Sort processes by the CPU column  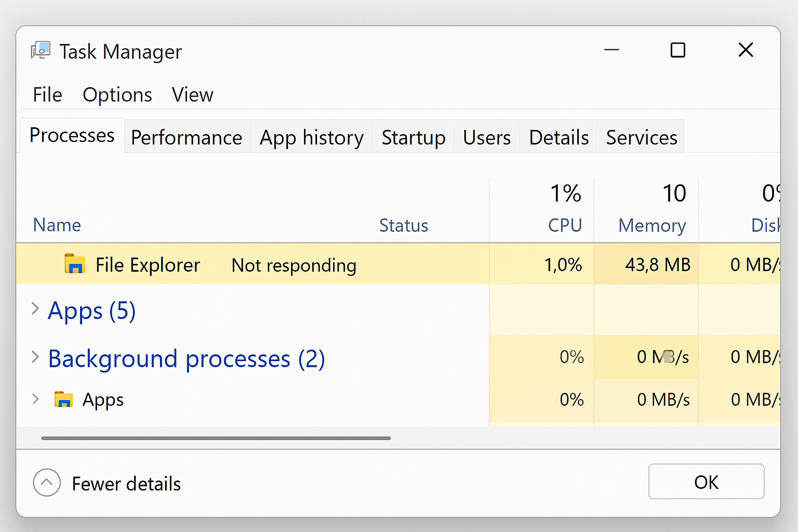565,225
